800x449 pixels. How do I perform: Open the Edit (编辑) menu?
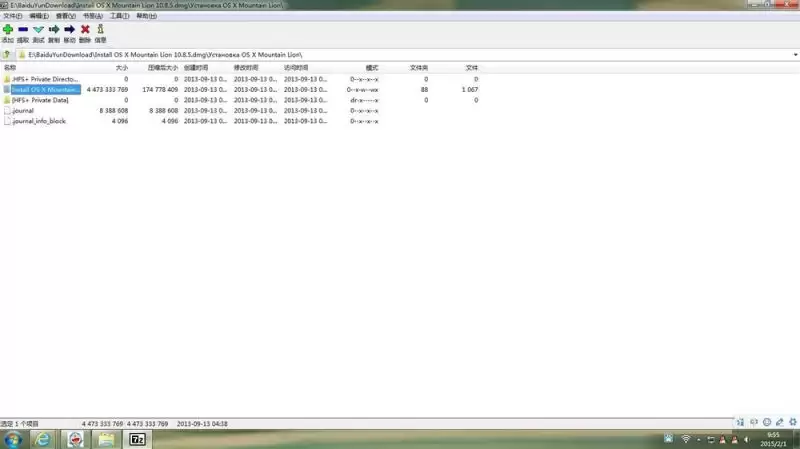click(x=39, y=16)
